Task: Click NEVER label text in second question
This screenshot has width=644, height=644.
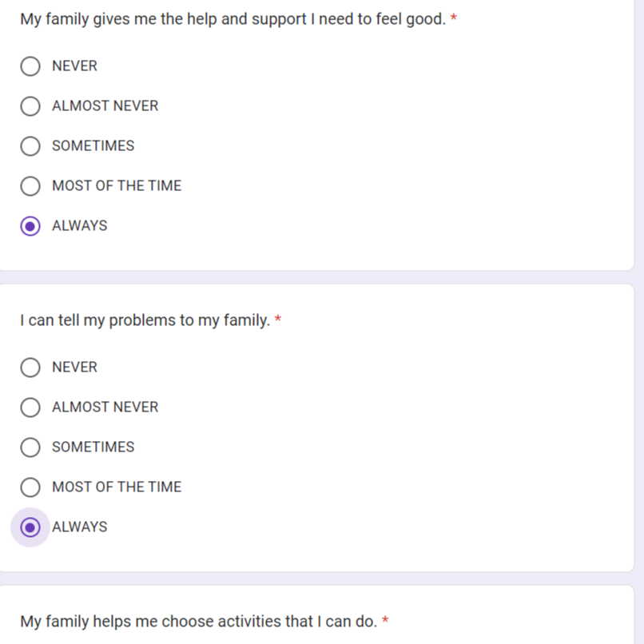Action: pos(75,367)
